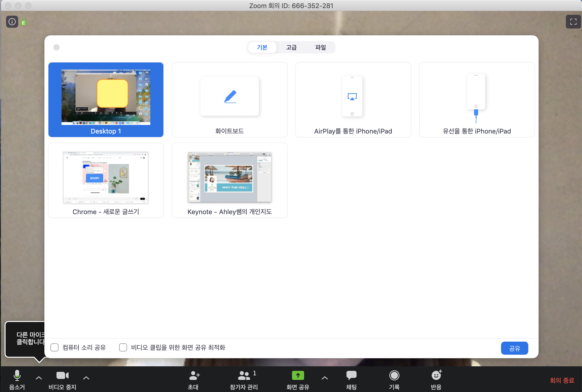Open the manage participants panel icon
Screen dimensions: 582x392
pyautogui.click(x=244, y=375)
